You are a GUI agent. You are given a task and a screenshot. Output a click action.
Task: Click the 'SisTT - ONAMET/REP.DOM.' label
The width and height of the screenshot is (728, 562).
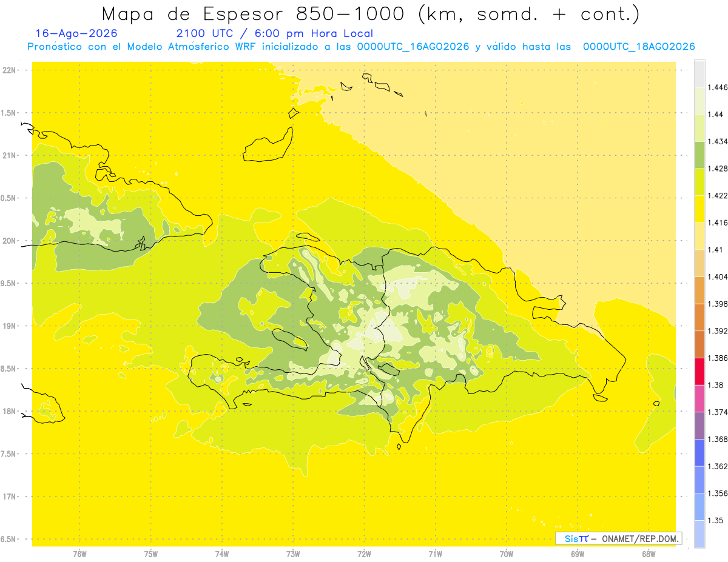619,538
